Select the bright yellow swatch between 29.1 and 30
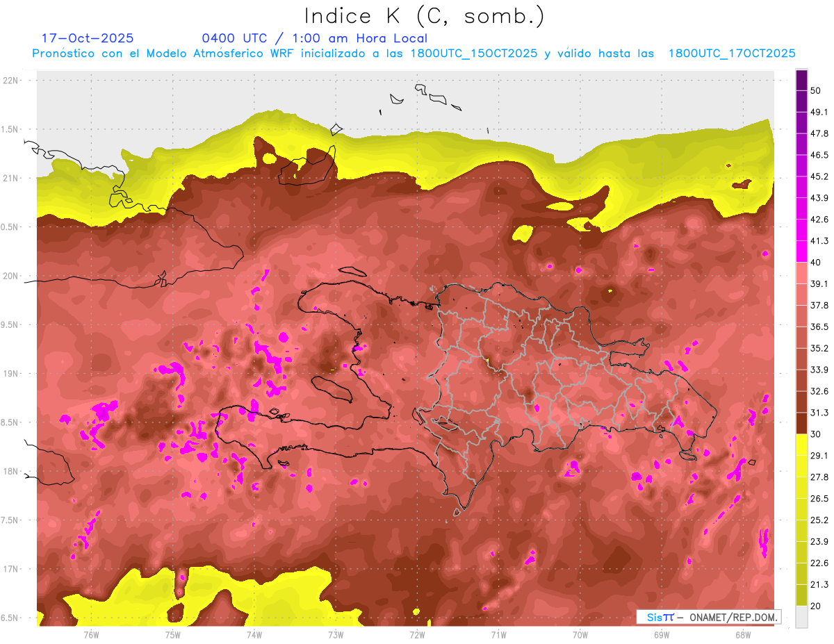Image resolution: width=834 pixels, height=644 pixels. (x=801, y=445)
